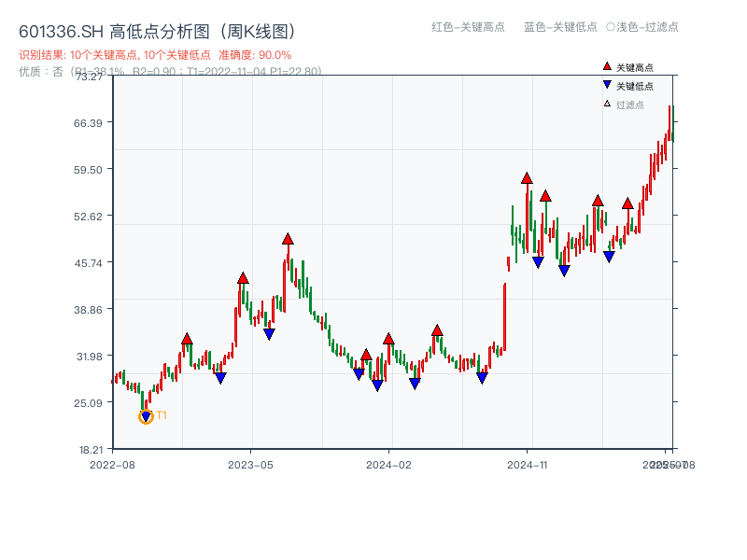Click the 过滤点 white triangle legend icon
This screenshot has width=747, height=560.
point(607,103)
